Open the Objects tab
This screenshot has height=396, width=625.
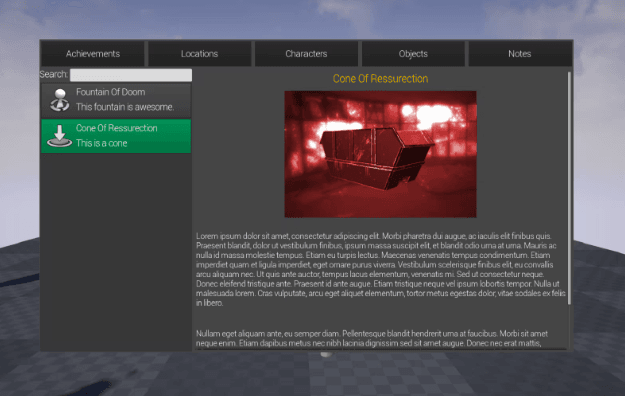click(x=413, y=53)
